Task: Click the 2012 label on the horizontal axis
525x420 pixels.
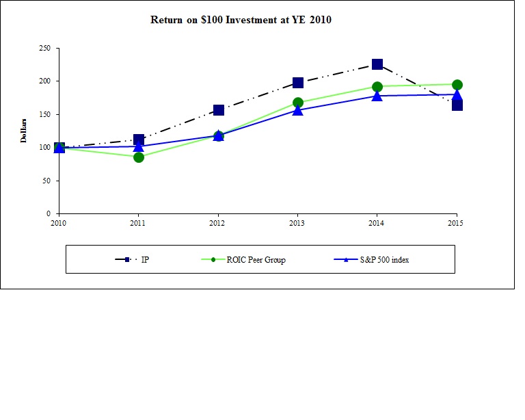Action: 218,224
